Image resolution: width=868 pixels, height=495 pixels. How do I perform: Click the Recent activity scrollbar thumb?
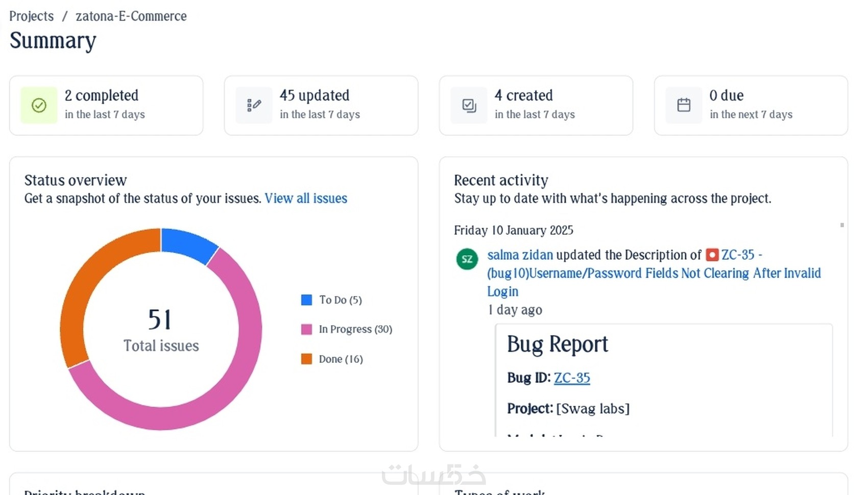(x=842, y=225)
